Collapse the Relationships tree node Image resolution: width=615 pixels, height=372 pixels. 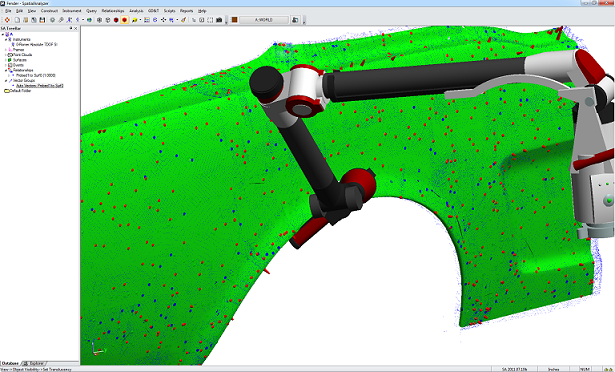tap(5, 70)
